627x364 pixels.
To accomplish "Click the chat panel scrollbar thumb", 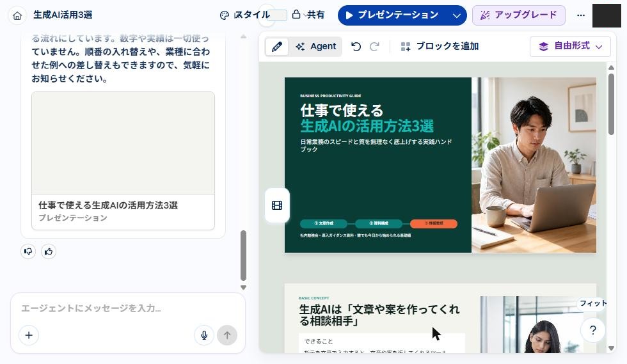I will point(243,256).
